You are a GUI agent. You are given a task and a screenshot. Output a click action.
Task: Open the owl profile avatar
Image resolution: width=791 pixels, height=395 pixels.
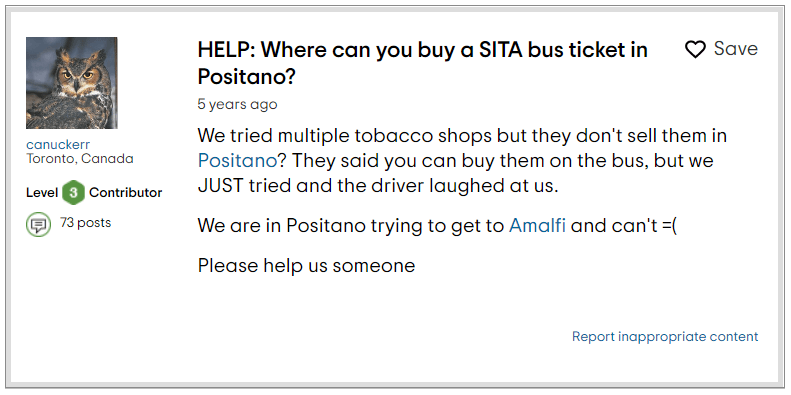72,83
